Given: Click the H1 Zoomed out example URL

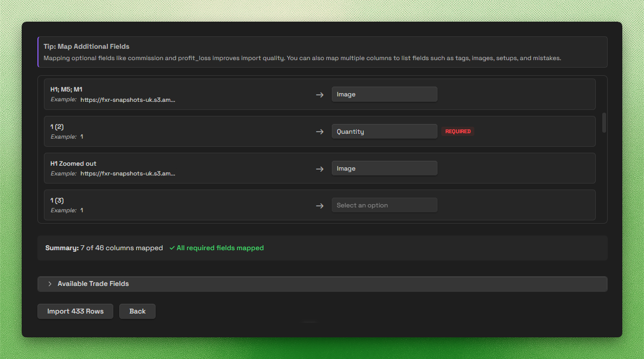Looking at the screenshot, I should (128, 174).
